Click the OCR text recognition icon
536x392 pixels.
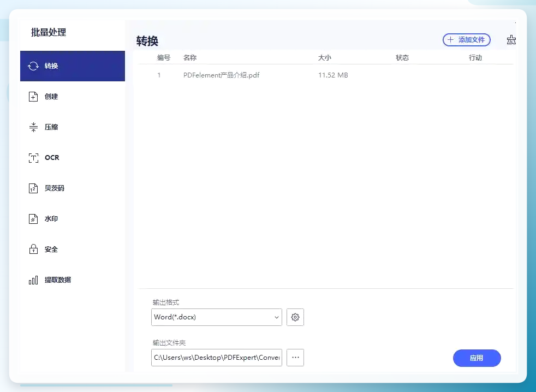click(33, 158)
